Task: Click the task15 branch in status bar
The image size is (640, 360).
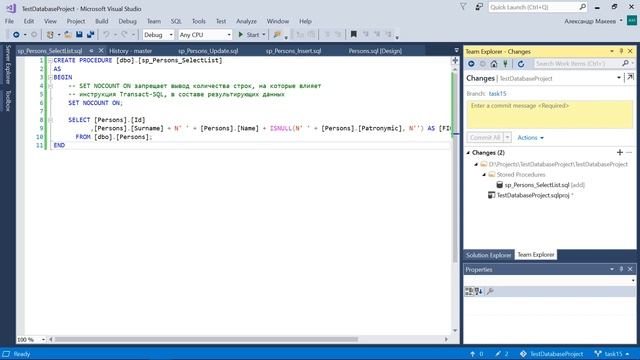Action: [612, 354]
